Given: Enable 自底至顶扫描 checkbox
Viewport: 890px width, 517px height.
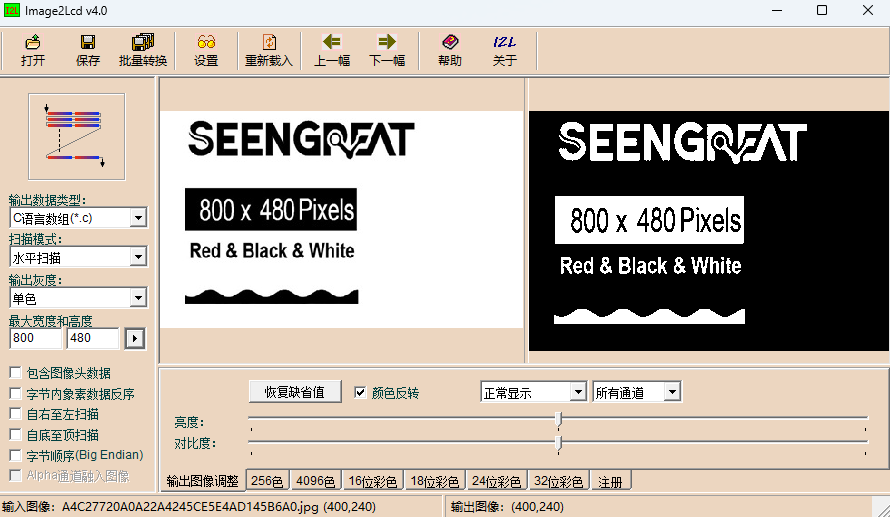Looking at the screenshot, I should (x=15, y=435).
